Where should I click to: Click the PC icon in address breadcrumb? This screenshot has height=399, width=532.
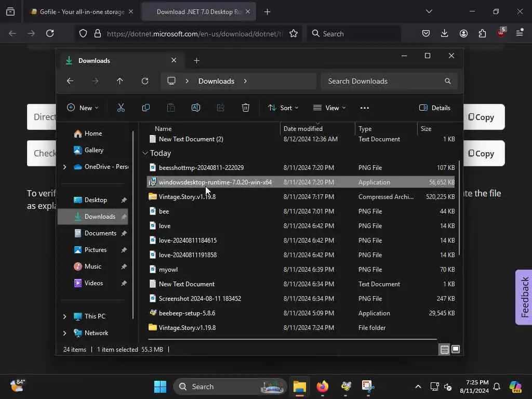[171, 81]
